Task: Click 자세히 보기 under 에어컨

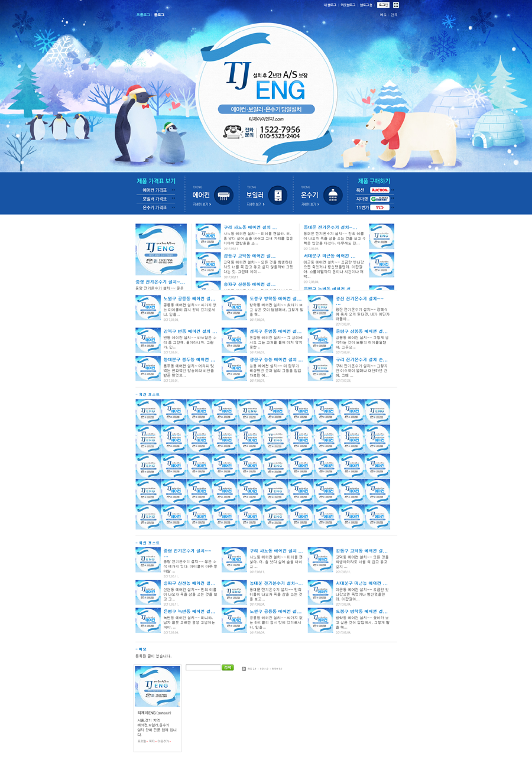Action: point(202,204)
